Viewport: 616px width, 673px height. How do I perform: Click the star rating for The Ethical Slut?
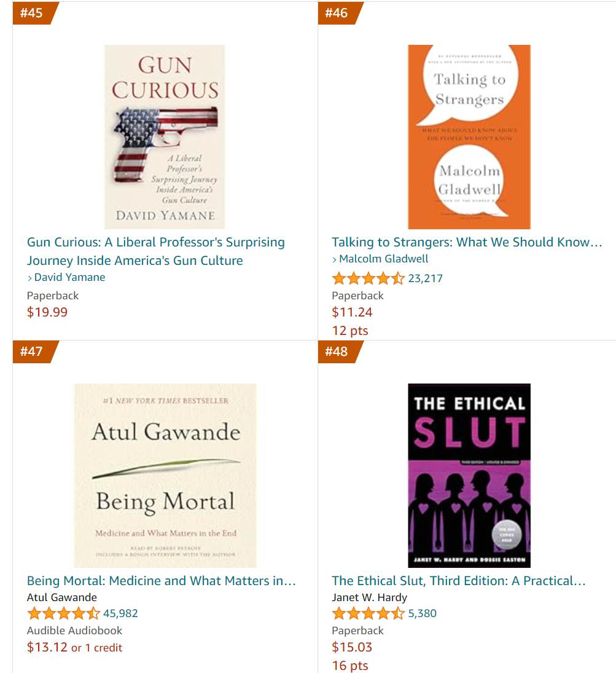pyautogui.click(x=368, y=613)
